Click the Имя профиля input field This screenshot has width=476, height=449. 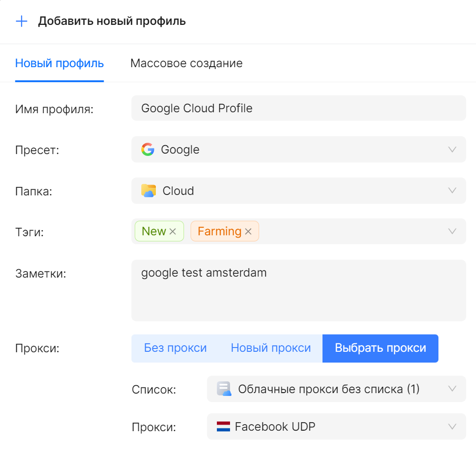299,108
